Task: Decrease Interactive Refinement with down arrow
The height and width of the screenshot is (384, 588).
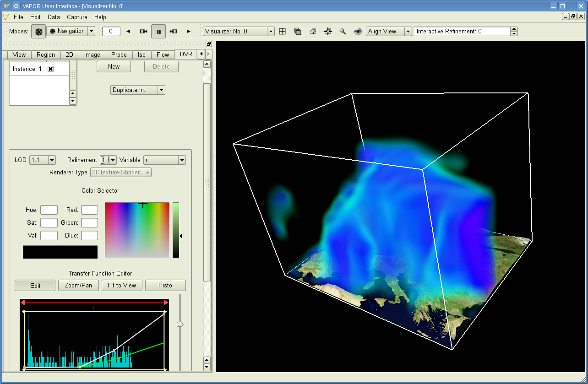Action: (514, 34)
